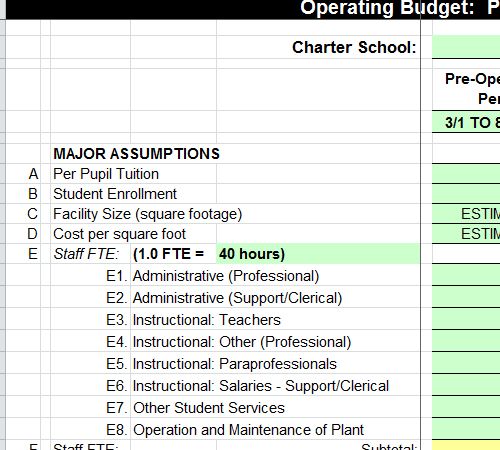500x450 pixels.
Task: Select the green 40 hours input cell
Action: [318, 254]
